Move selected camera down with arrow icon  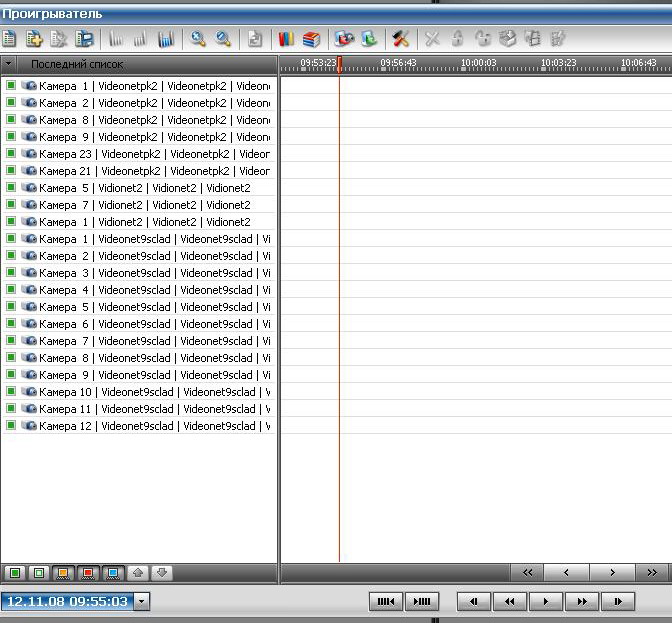point(162,573)
